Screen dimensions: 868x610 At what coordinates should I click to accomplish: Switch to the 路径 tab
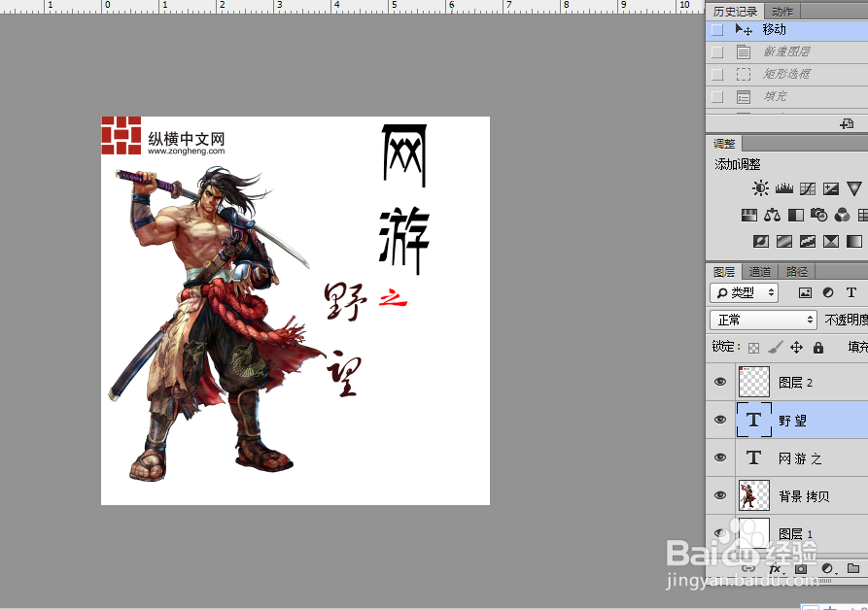[797, 272]
